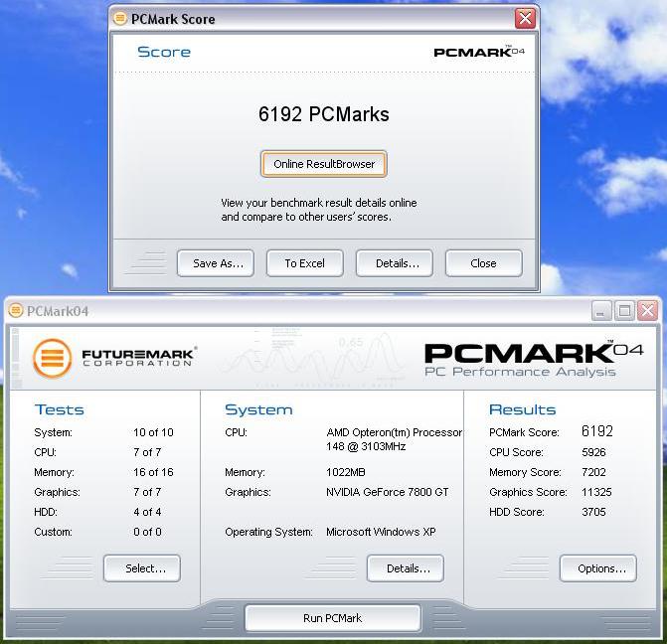Viewport: 667px width, 644px height.
Task: Start benchmark with Run PCMark
Action: pyautogui.click(x=333, y=618)
